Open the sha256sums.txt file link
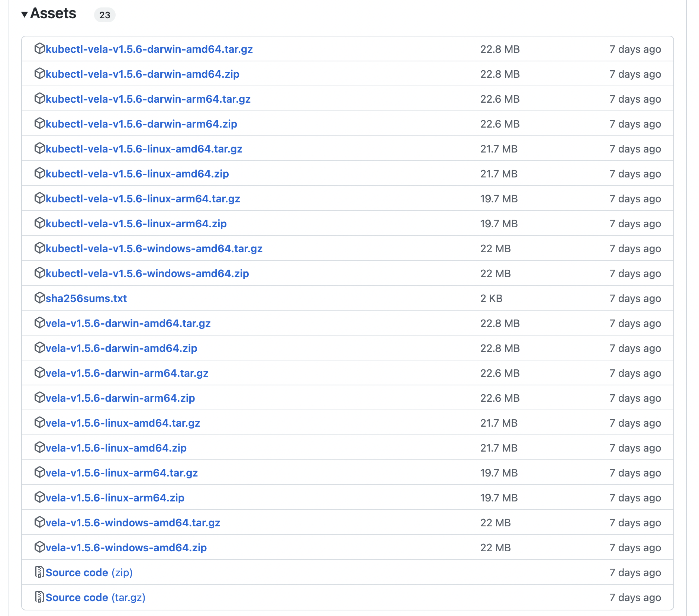The height and width of the screenshot is (616, 699). (x=86, y=298)
